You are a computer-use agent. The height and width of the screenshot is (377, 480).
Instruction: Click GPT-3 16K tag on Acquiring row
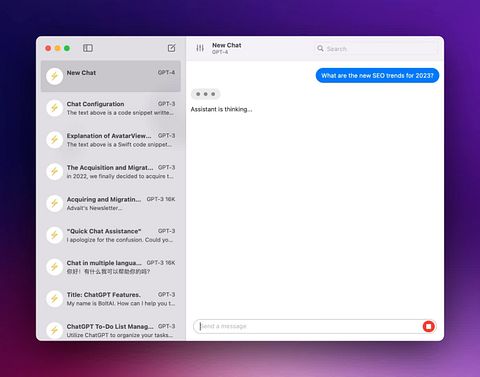pos(161,199)
